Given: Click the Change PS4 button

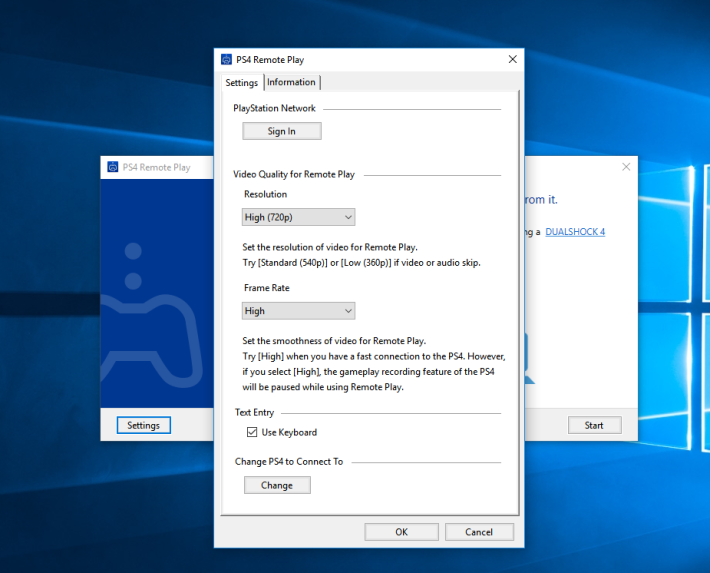Looking at the screenshot, I should tap(277, 485).
